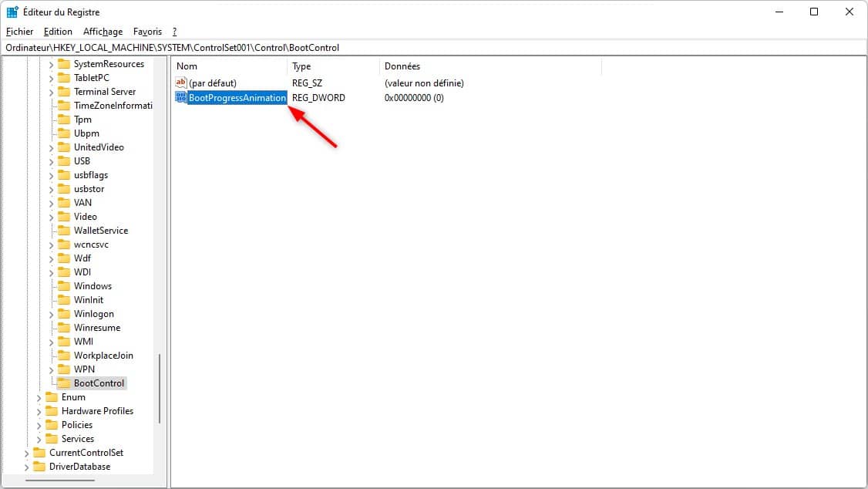Select the WalletService folder icon
The height and width of the screenshot is (489, 868).
pyautogui.click(x=64, y=230)
